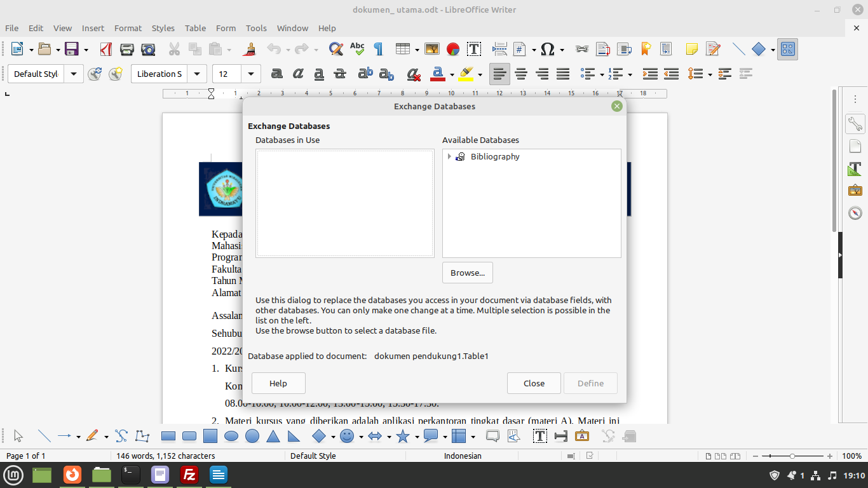Viewport: 868px width, 488px height.
Task: Open the Format menu
Action: pyautogui.click(x=128, y=28)
